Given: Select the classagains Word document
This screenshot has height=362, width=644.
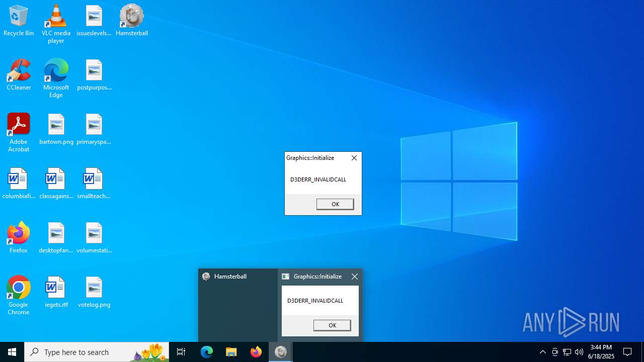Looking at the screenshot, I should [56, 184].
